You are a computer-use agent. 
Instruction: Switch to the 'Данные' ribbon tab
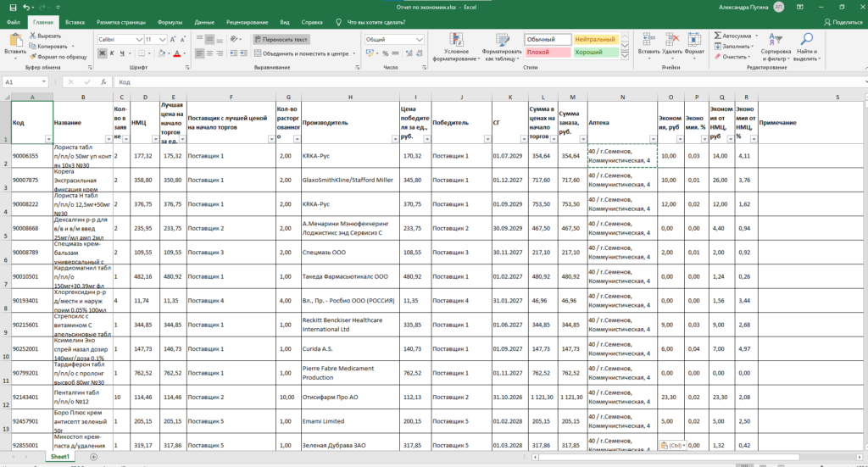204,21
